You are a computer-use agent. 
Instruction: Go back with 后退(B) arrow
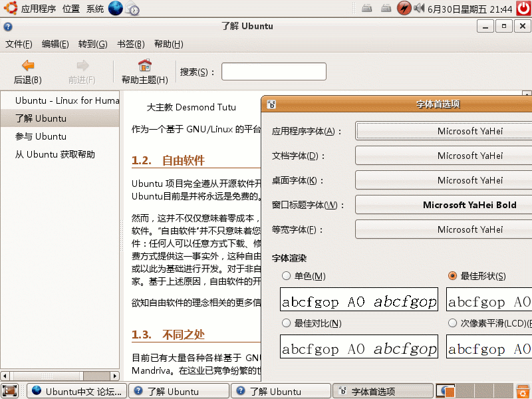[x=28, y=72]
